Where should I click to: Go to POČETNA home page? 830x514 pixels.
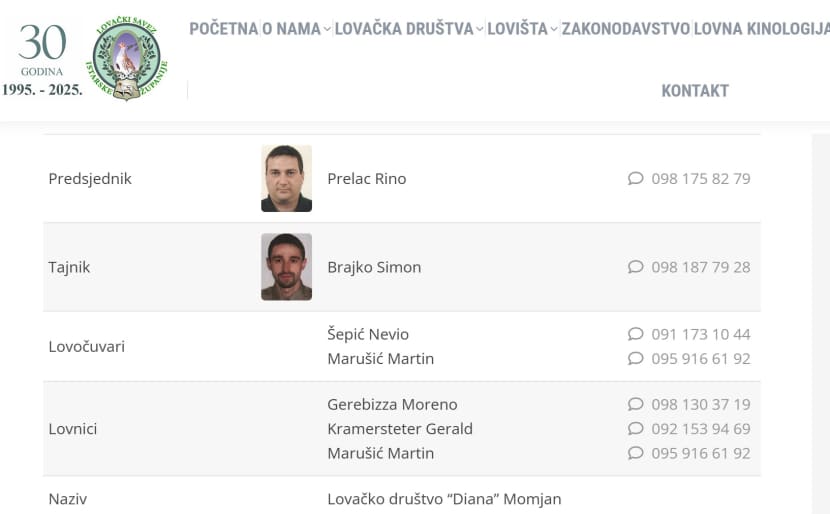[x=223, y=29]
